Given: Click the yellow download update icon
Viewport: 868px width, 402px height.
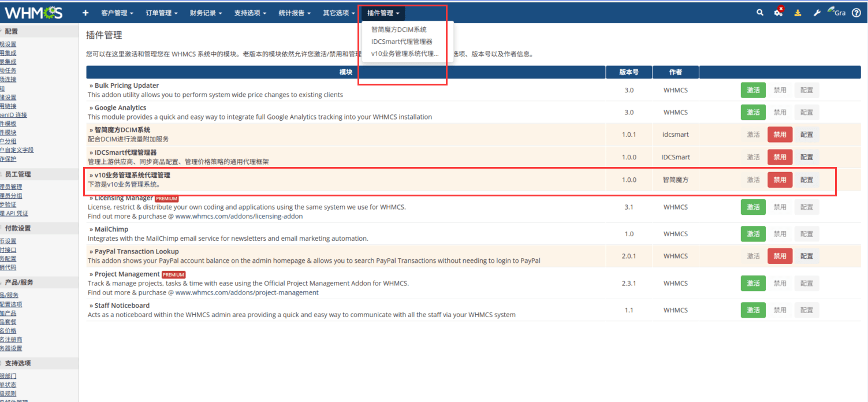Looking at the screenshot, I should pyautogui.click(x=798, y=13).
